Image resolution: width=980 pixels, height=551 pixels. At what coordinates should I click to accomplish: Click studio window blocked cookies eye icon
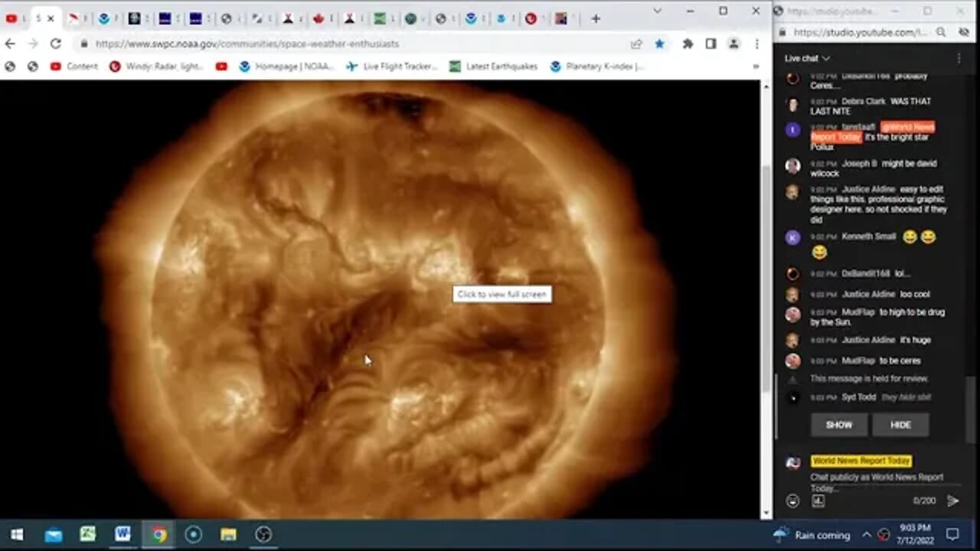962,32
